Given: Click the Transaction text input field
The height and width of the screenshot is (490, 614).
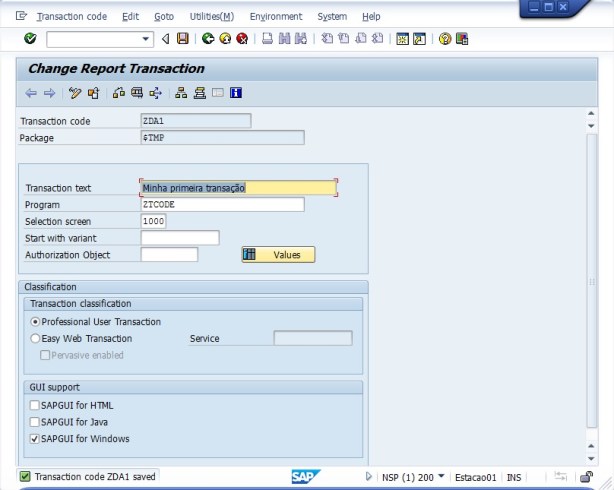Looking at the screenshot, I should point(238,188).
